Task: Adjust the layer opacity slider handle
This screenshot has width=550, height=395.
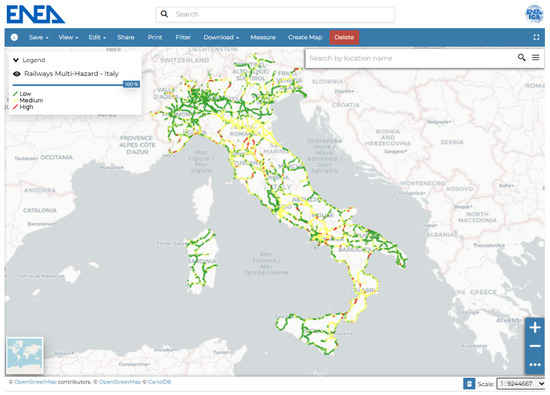Action: pos(132,84)
